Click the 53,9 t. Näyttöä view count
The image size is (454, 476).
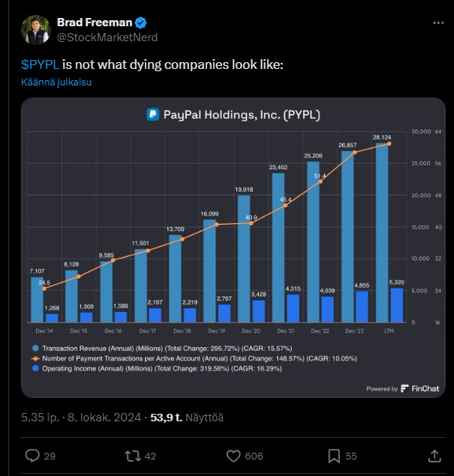(187, 418)
